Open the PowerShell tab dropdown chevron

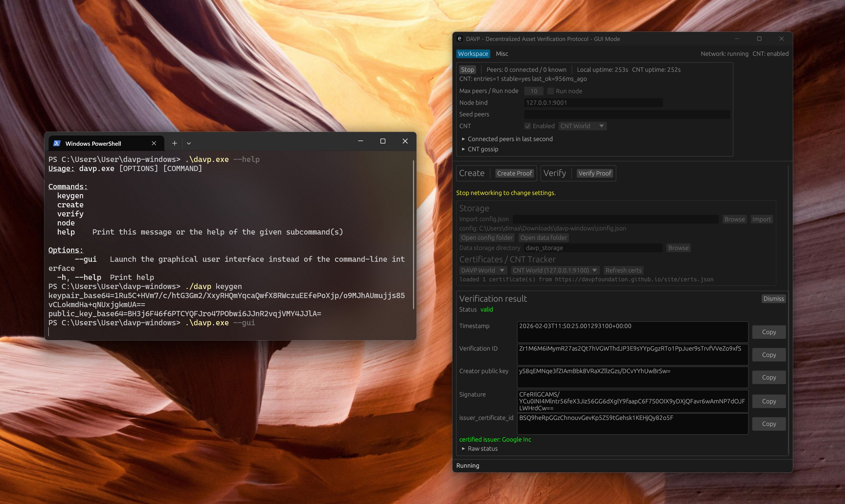pos(189,143)
